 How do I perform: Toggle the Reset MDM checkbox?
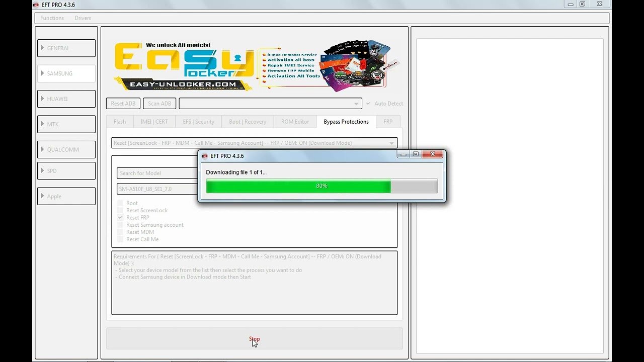click(x=120, y=232)
